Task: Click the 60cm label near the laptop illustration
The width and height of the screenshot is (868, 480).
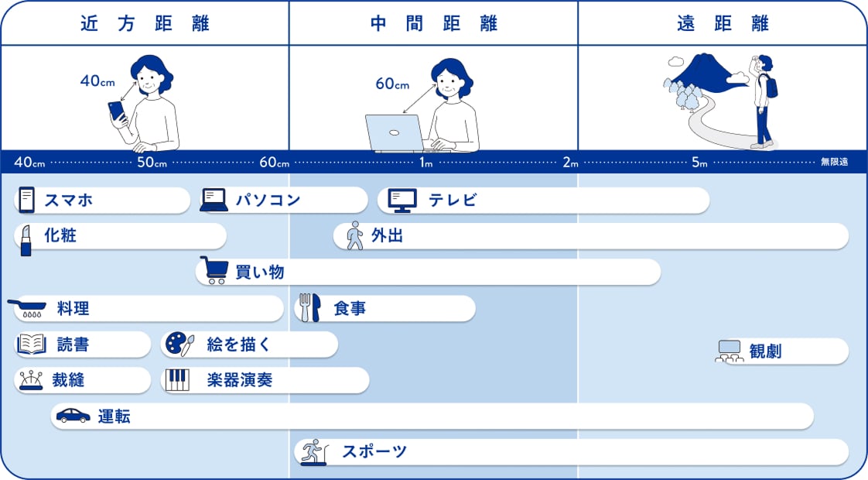Action: 392,84
